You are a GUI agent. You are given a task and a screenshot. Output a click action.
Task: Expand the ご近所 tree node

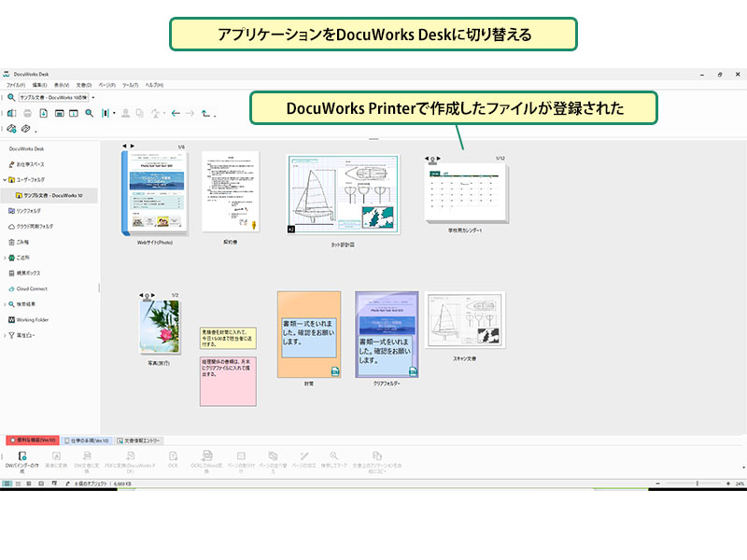click(x=5, y=258)
